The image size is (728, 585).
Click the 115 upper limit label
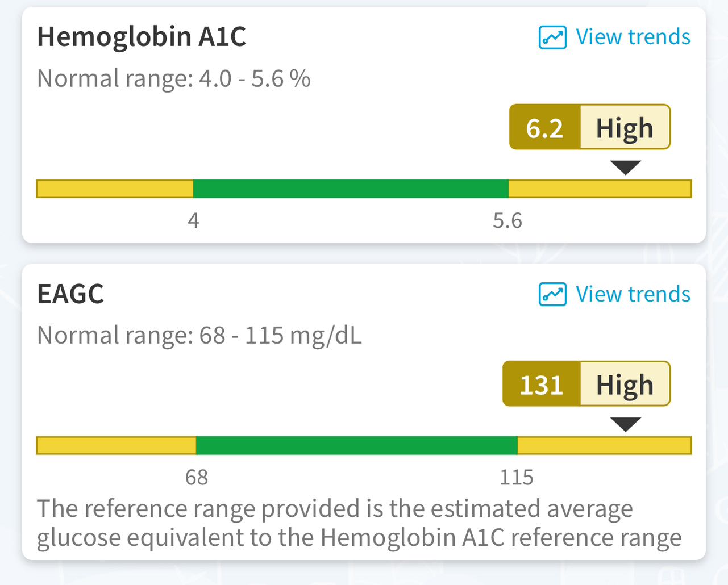pos(516,477)
